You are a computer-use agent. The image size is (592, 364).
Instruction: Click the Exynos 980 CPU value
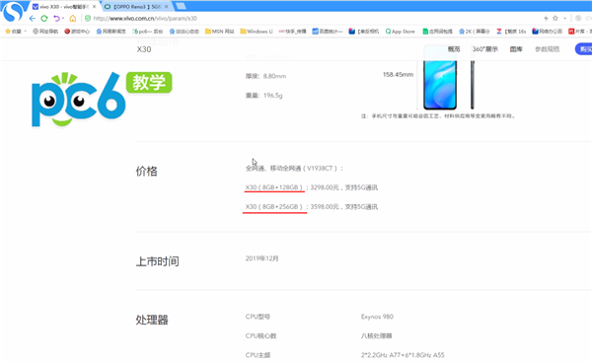coord(377,317)
